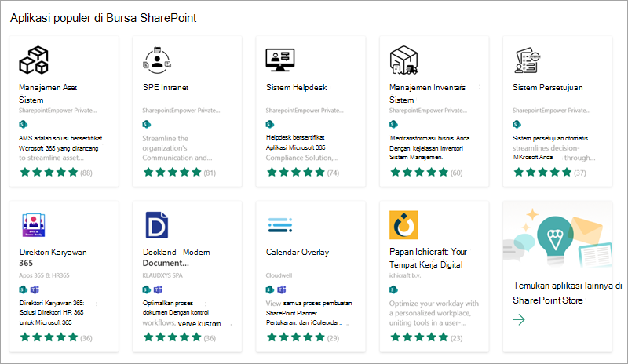Image resolution: width=628 pixels, height=364 pixels.
Task: Open the Direktori Karyawan 365 title
Action: click(53, 257)
